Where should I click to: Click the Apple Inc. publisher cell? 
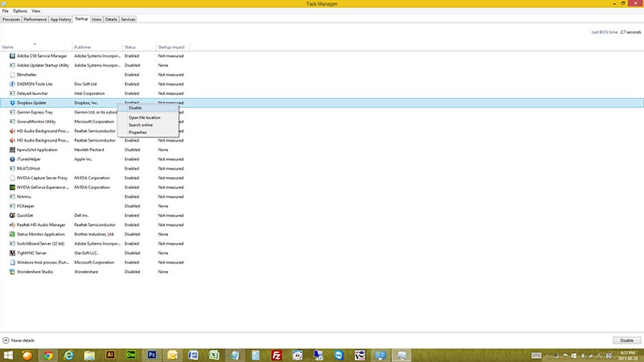pos(84,159)
